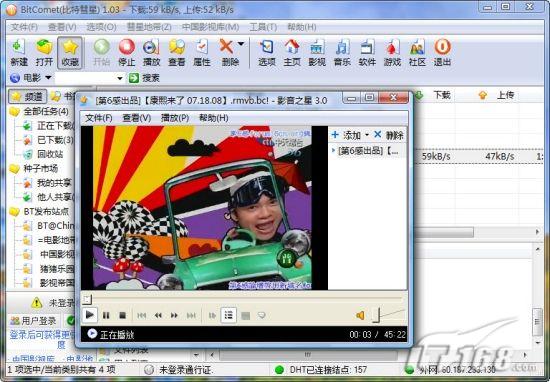Select the 正在下载 downloading tree item
Image resolution: width=550 pixels, height=382 pixels.
click(x=56, y=126)
